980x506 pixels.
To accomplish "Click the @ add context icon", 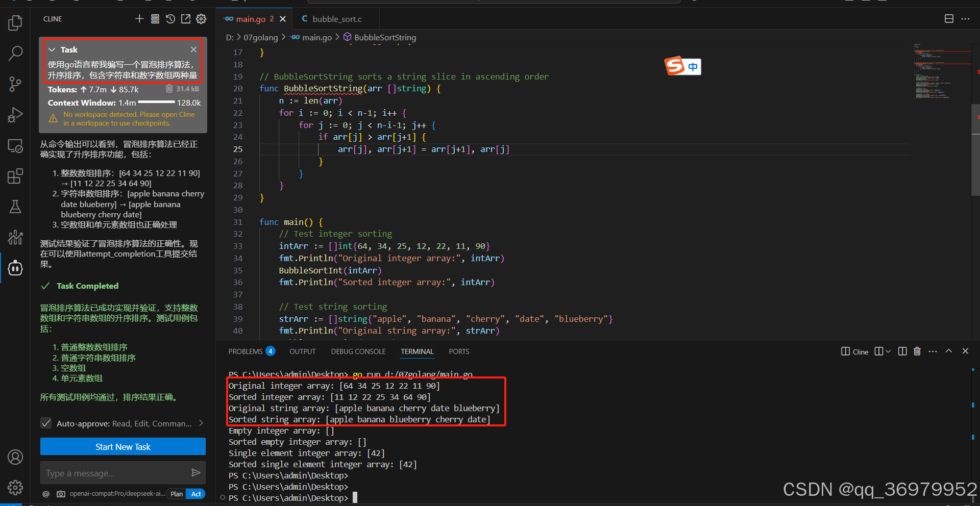I will click(46, 494).
